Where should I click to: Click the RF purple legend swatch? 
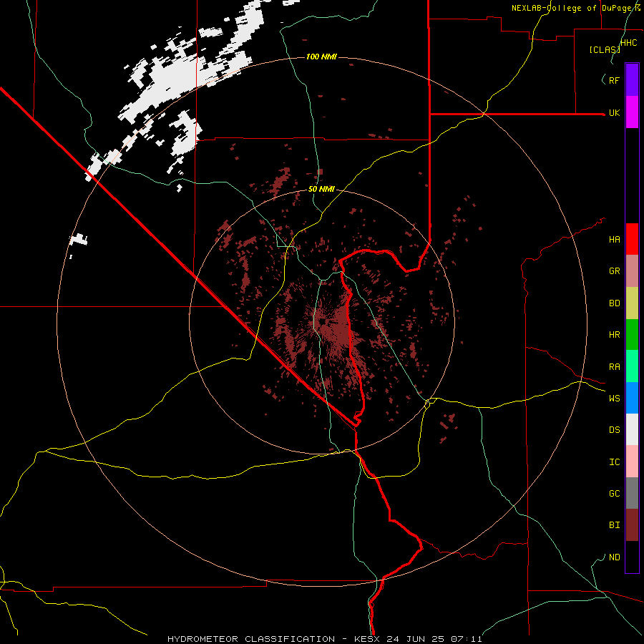(x=632, y=80)
